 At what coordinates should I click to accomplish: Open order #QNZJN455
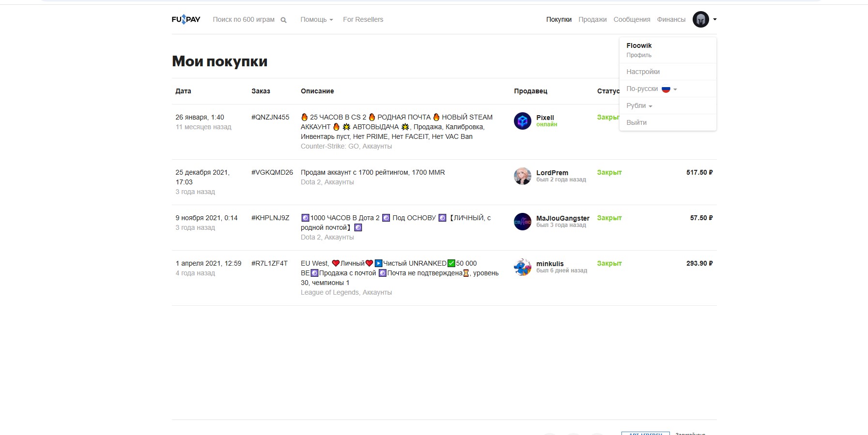270,117
